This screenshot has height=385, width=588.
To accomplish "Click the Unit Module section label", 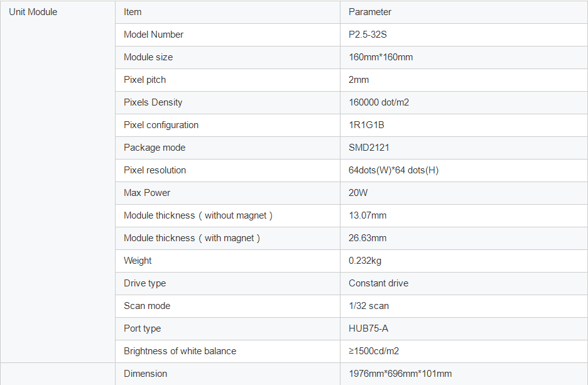I will pyautogui.click(x=33, y=12).
